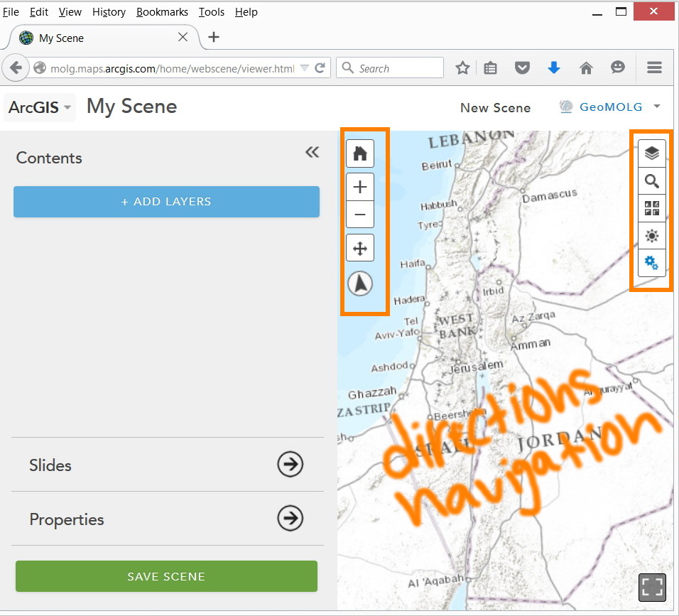Viewport: 679px width, 616px height.
Task: Show bookmarks list icon
Action: point(490,68)
